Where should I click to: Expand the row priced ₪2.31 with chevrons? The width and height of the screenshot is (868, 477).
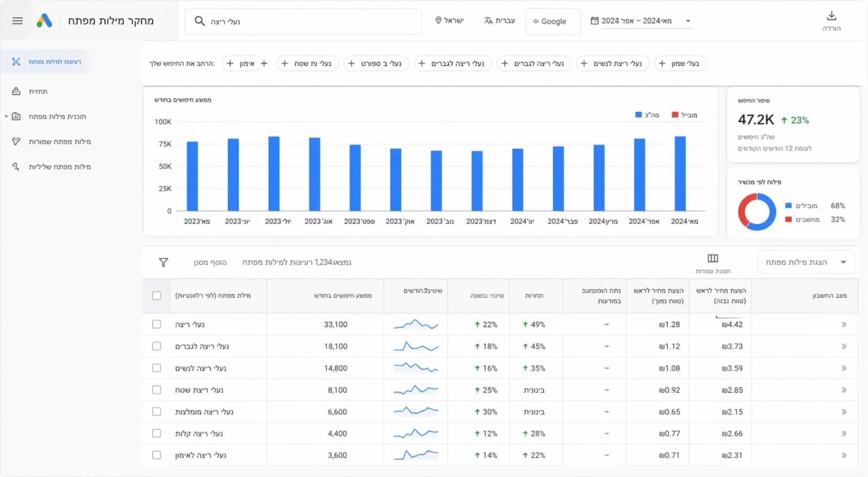point(844,455)
